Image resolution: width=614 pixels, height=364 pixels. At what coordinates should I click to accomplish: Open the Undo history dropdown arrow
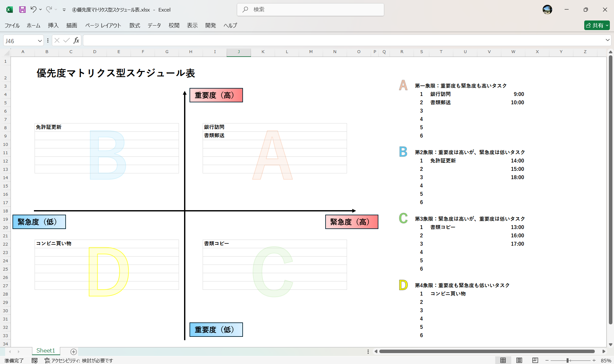click(x=41, y=10)
